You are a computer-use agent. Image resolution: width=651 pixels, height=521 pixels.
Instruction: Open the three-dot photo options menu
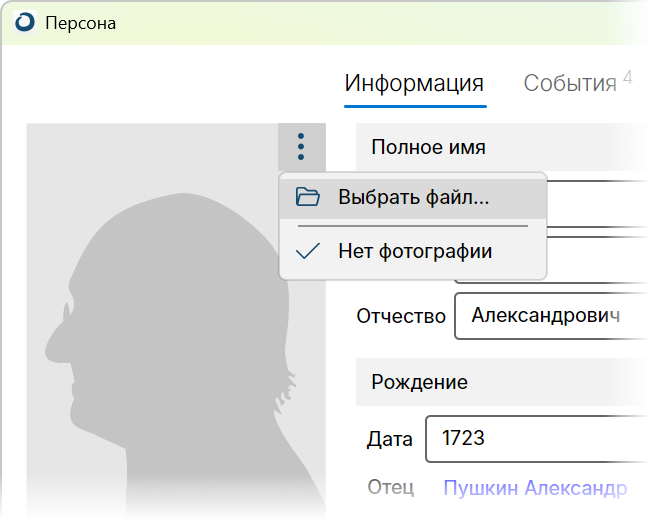pos(301,147)
